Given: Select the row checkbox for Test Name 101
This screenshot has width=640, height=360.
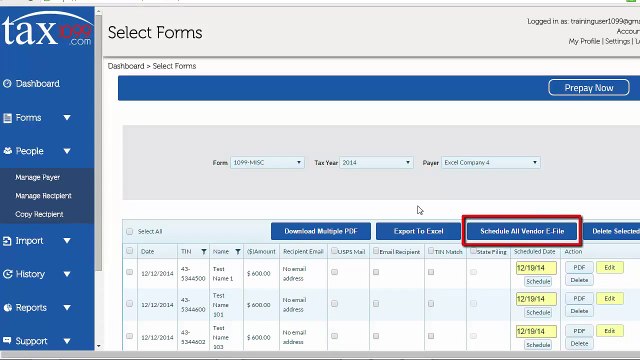Looking at the screenshot, I should pos(129,304).
